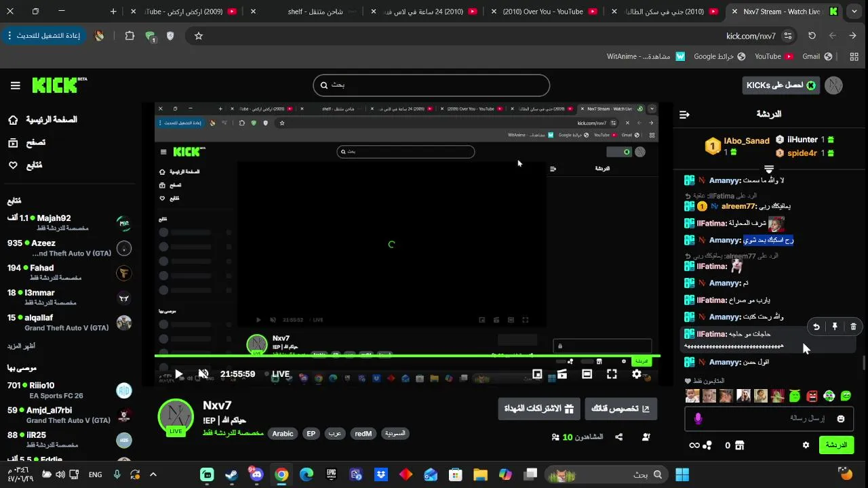Click the Arabic stream tag
This screenshot has width=868, height=488.
(283, 434)
